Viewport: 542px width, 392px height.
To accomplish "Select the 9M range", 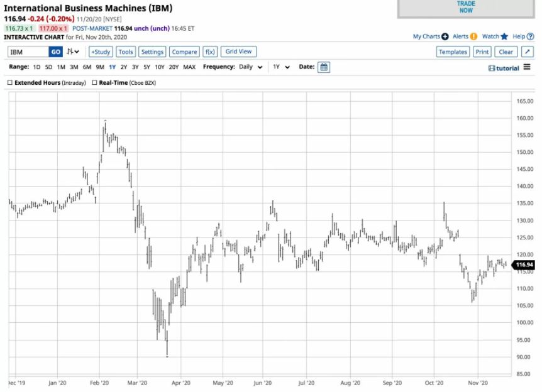I will pos(100,67).
